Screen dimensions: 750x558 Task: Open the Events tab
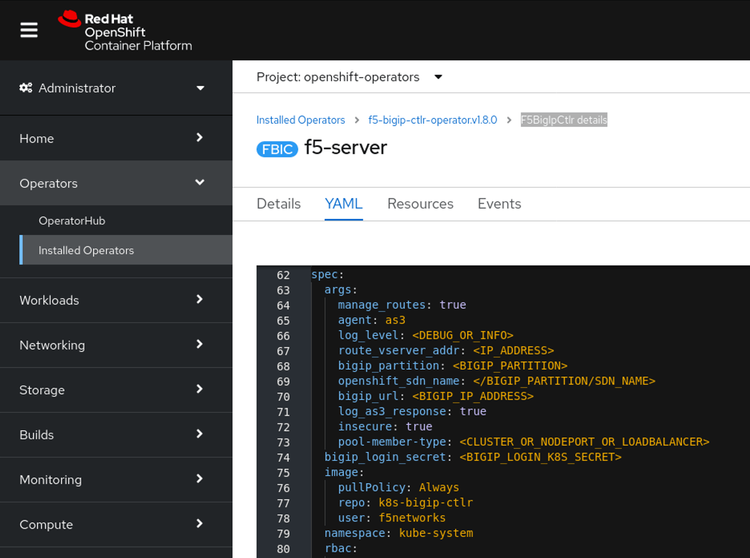click(x=499, y=204)
